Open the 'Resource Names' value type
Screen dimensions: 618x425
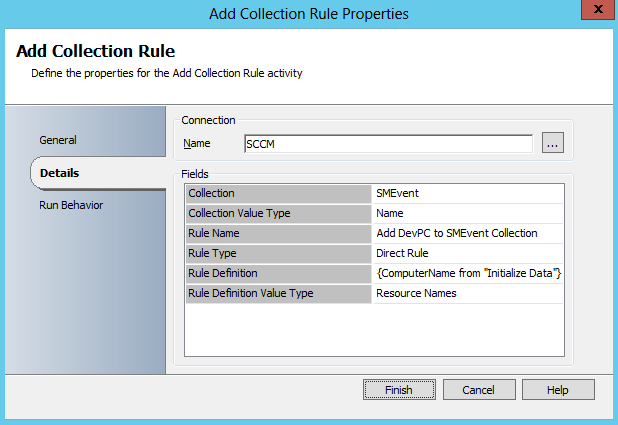(467, 293)
